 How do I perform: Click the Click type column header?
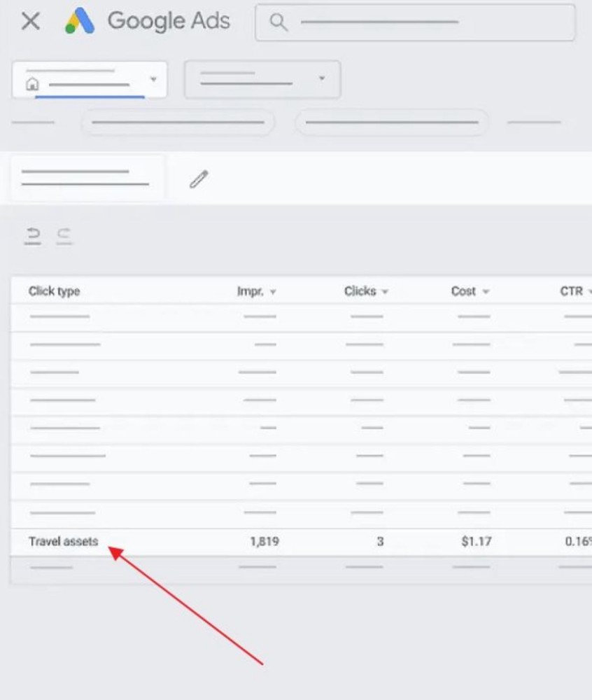coord(54,291)
